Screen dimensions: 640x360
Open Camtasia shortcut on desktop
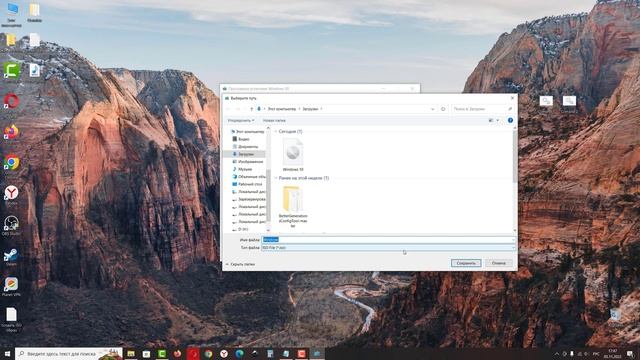coord(11,71)
